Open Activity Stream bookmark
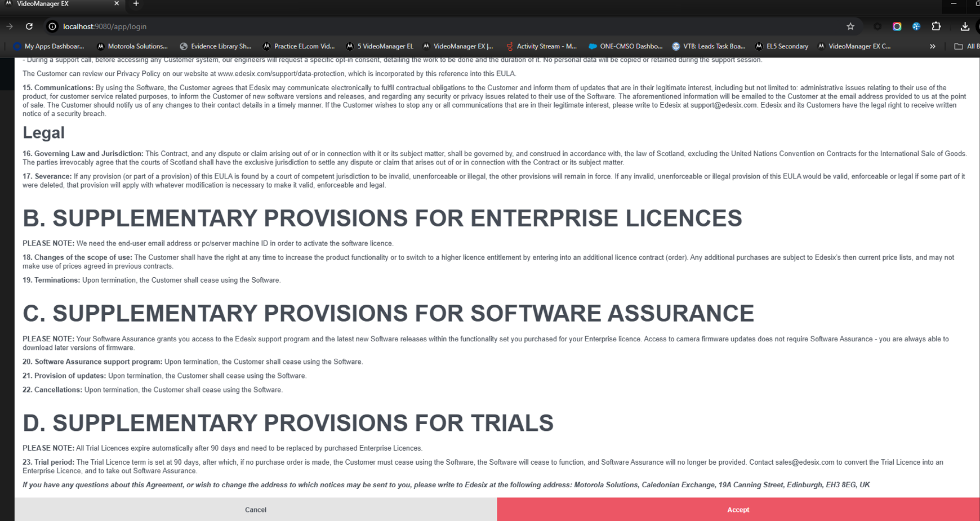The height and width of the screenshot is (521, 980). 541,46
